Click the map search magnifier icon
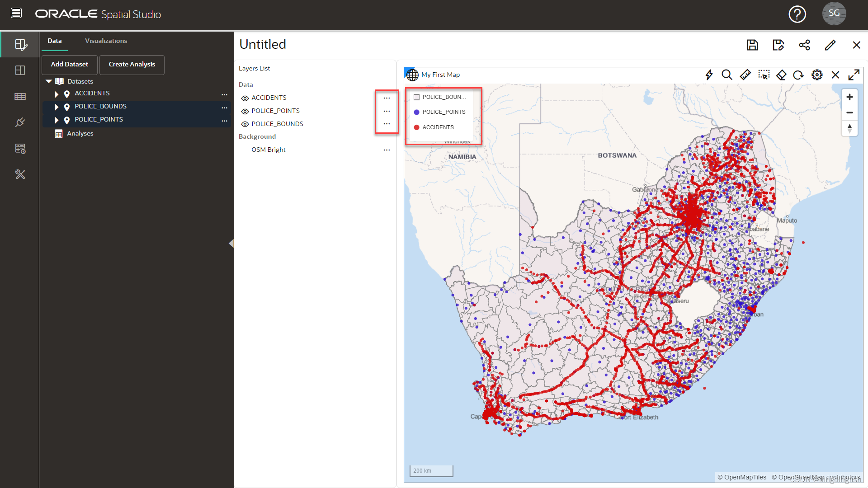The image size is (868, 488). pyautogui.click(x=726, y=75)
